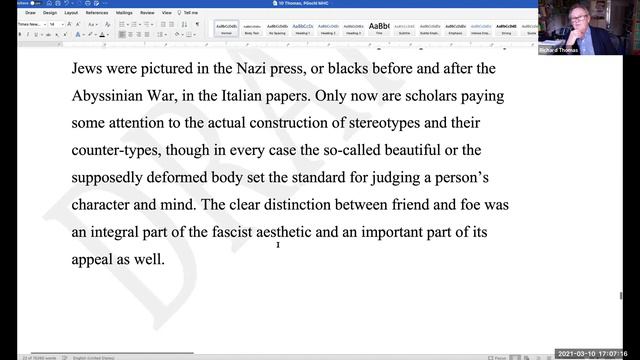
Task: Click the Increase Font Size icon
Action: tap(69, 24)
